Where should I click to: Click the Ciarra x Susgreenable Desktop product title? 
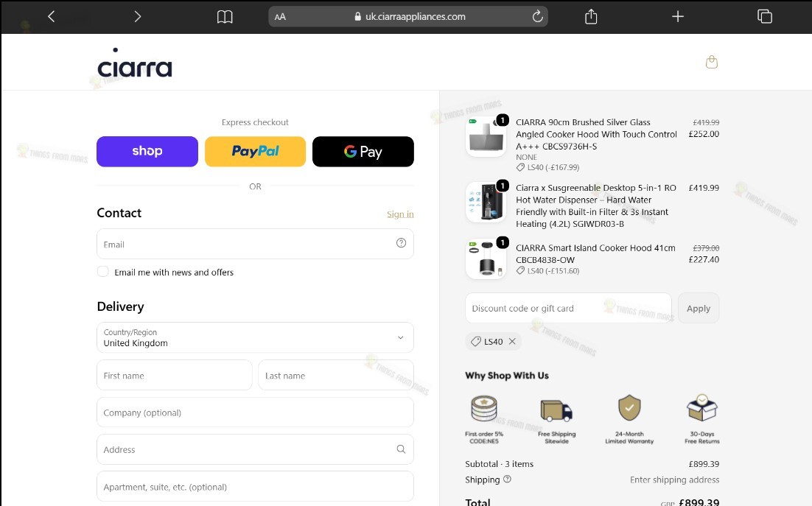pyautogui.click(x=596, y=206)
